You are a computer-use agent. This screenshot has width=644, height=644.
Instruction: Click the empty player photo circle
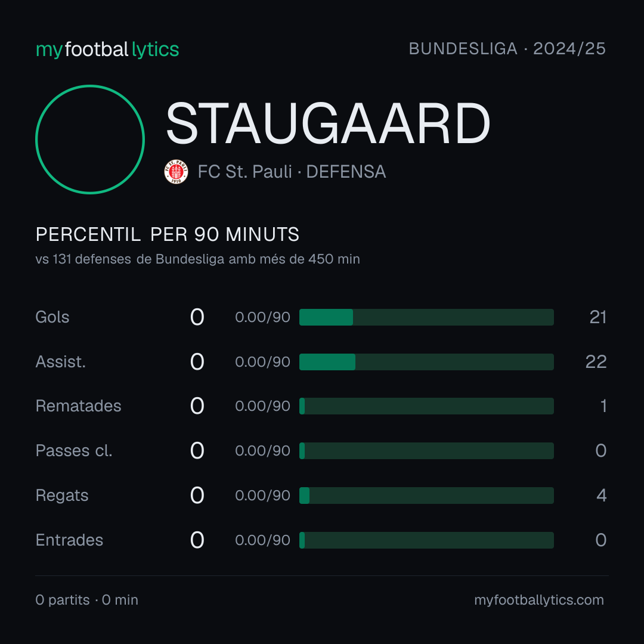point(90,139)
